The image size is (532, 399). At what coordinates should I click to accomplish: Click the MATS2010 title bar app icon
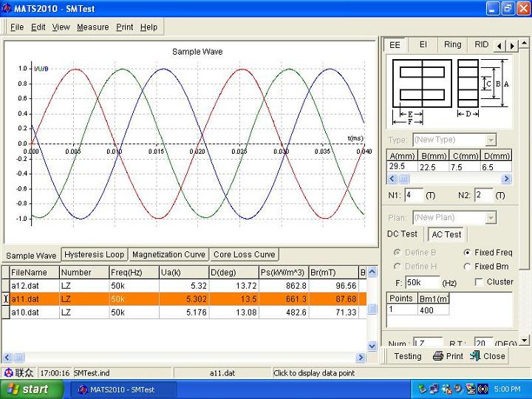(7, 8)
